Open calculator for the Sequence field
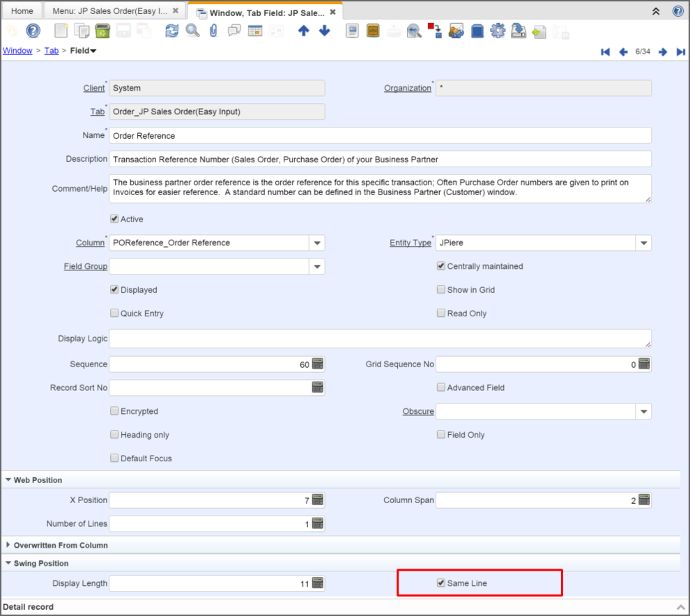The image size is (690, 616). pyautogui.click(x=317, y=364)
